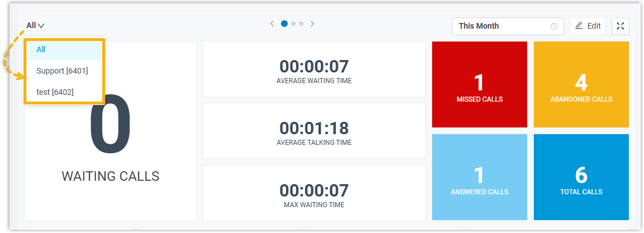
Task: Go to previous dashboard page arrow
Action: pyautogui.click(x=272, y=24)
